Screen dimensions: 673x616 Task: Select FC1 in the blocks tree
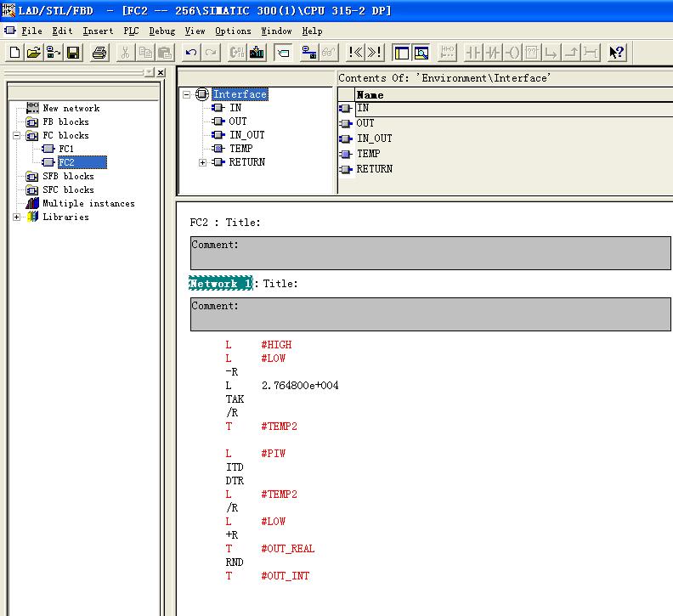(x=65, y=149)
